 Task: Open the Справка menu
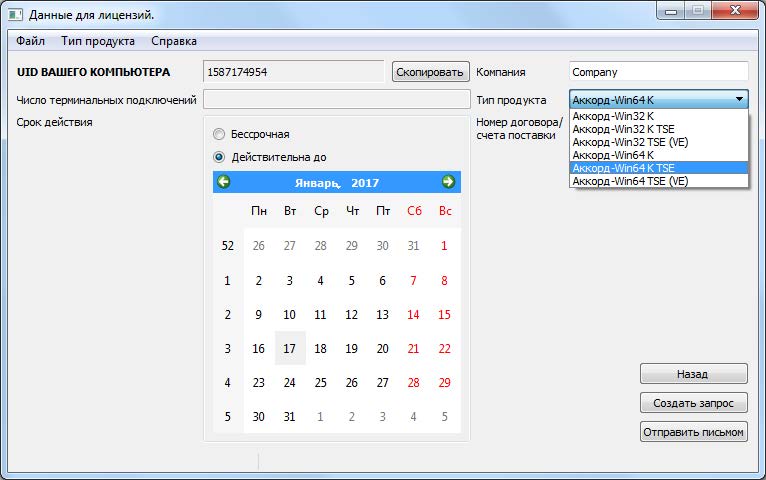174,41
